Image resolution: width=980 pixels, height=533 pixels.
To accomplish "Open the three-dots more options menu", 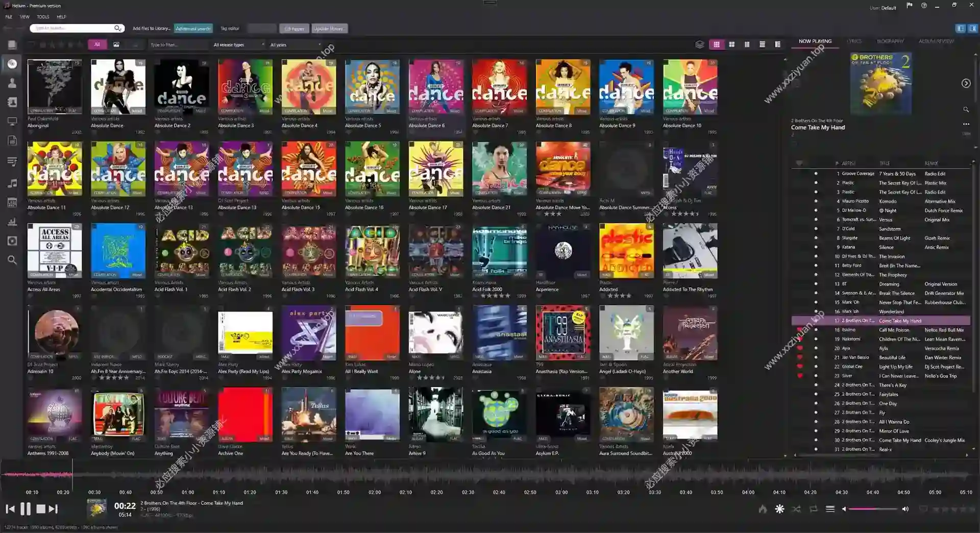I will coord(966,124).
